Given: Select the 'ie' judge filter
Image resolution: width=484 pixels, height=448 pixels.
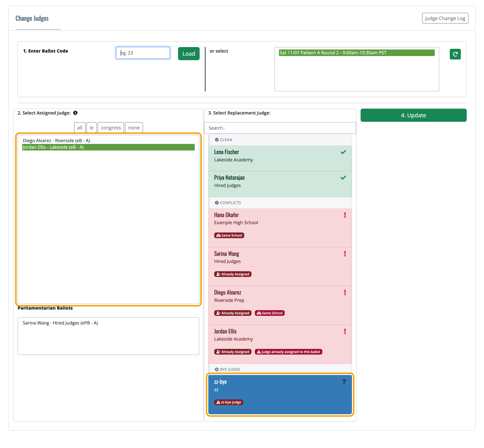Looking at the screenshot, I should [91, 128].
